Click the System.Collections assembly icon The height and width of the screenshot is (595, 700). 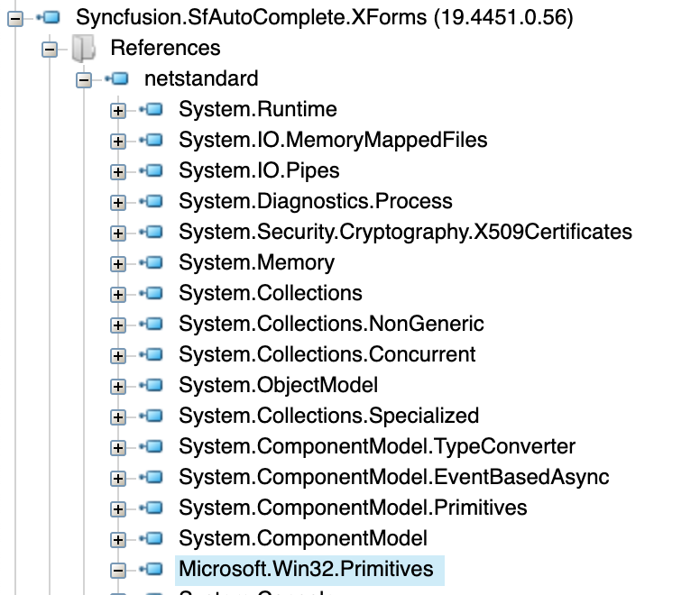(152, 294)
